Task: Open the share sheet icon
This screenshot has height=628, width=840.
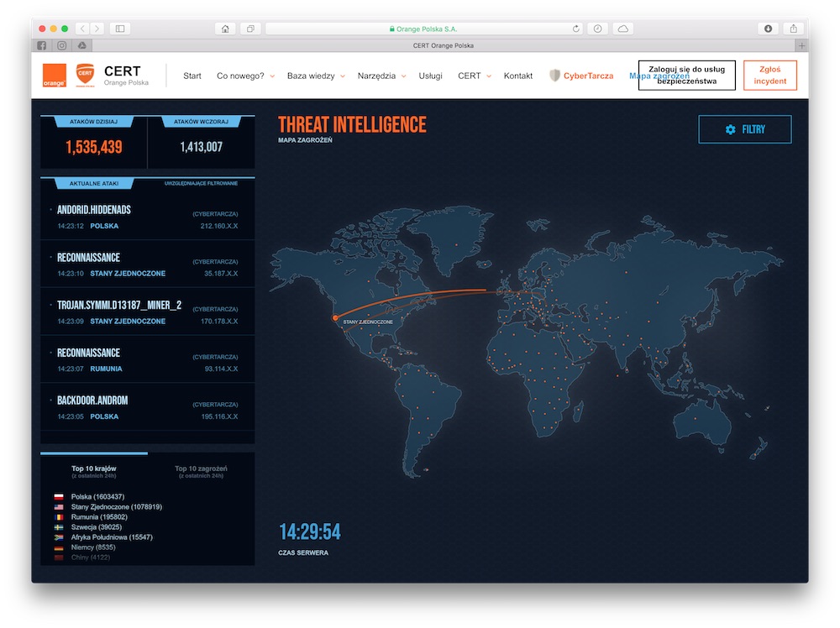Action: coord(794,29)
